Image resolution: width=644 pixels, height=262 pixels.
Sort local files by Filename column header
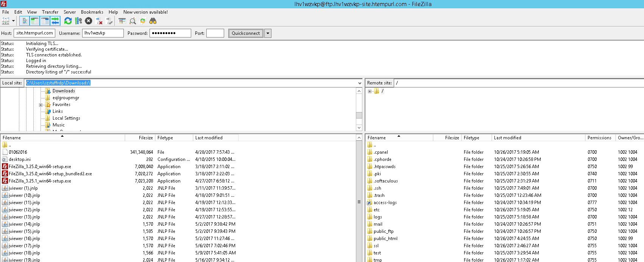pyautogui.click(x=62, y=138)
